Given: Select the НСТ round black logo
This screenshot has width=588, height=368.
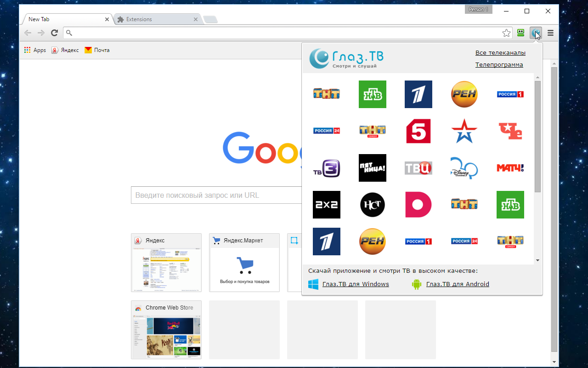Looking at the screenshot, I should (x=373, y=205).
